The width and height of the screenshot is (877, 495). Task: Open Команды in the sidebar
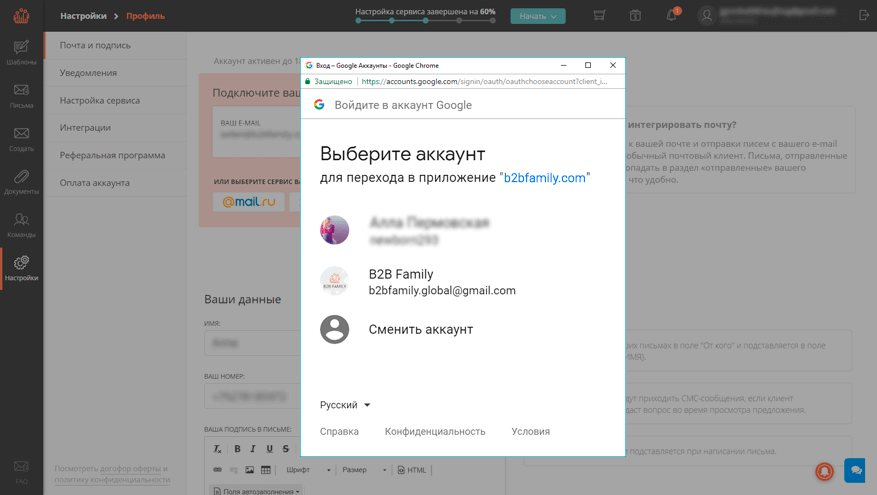click(21, 225)
